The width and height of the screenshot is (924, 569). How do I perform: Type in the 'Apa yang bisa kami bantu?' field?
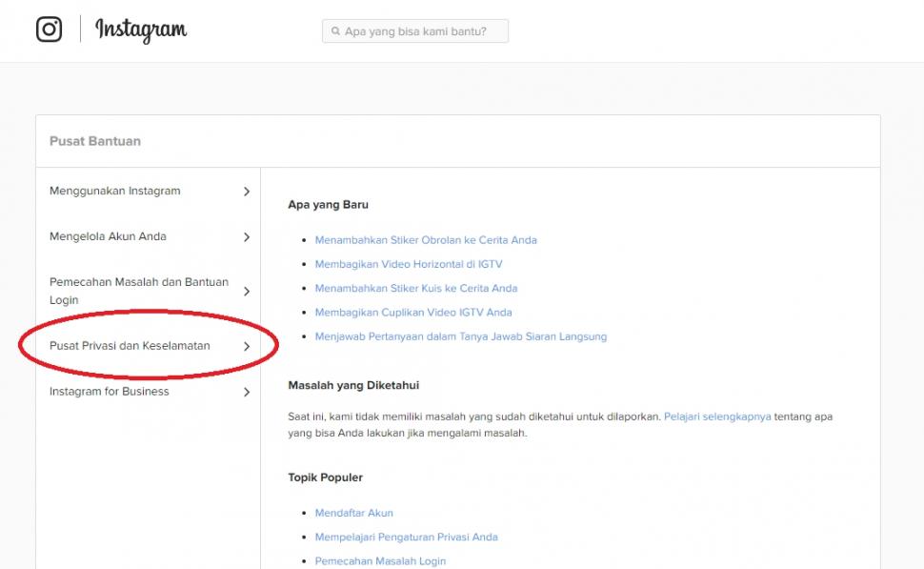[x=419, y=31]
